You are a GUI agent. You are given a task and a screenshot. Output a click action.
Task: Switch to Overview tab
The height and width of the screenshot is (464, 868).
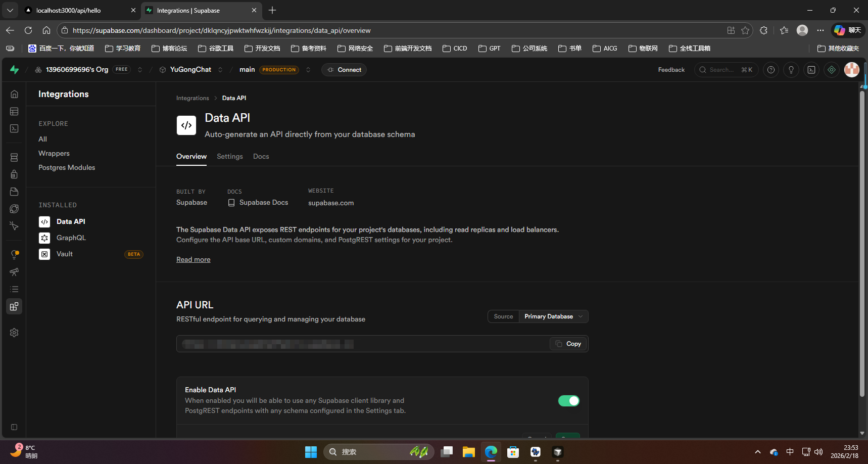point(191,157)
